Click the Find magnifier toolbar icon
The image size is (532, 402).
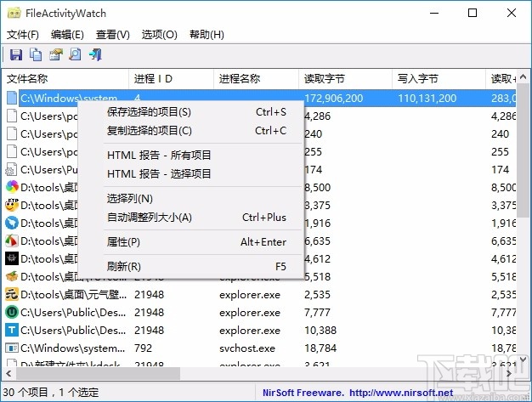coord(75,54)
